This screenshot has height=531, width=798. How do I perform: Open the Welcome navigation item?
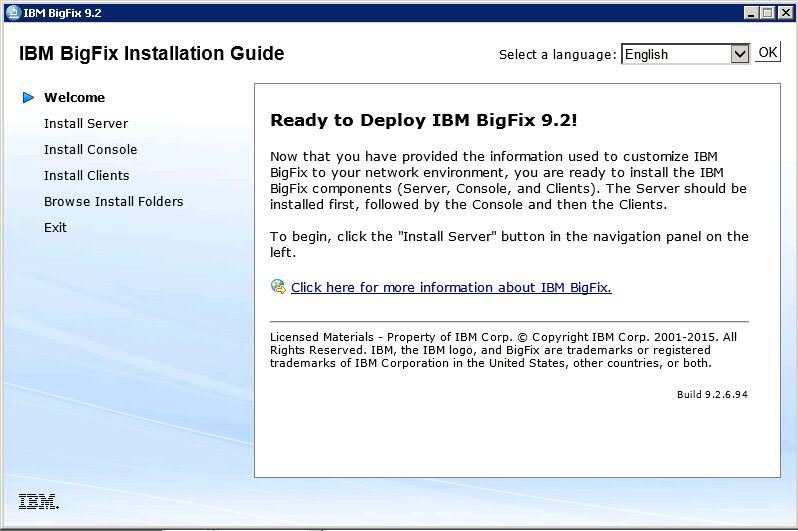point(74,97)
